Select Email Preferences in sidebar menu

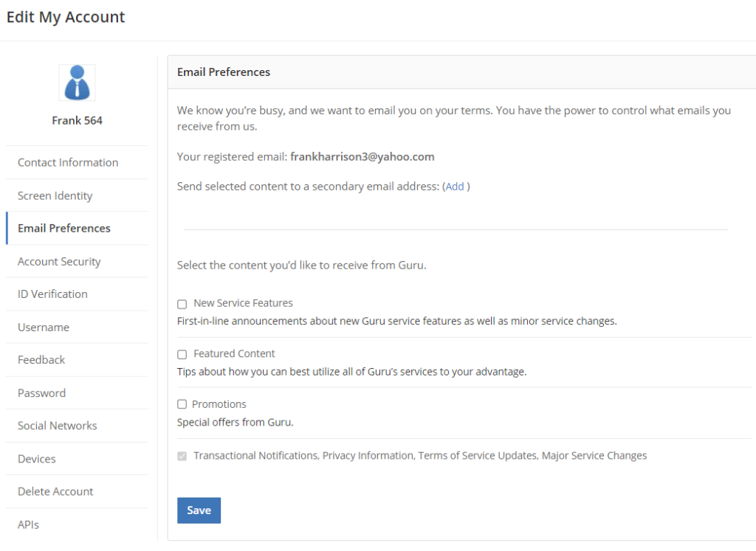[x=64, y=229]
